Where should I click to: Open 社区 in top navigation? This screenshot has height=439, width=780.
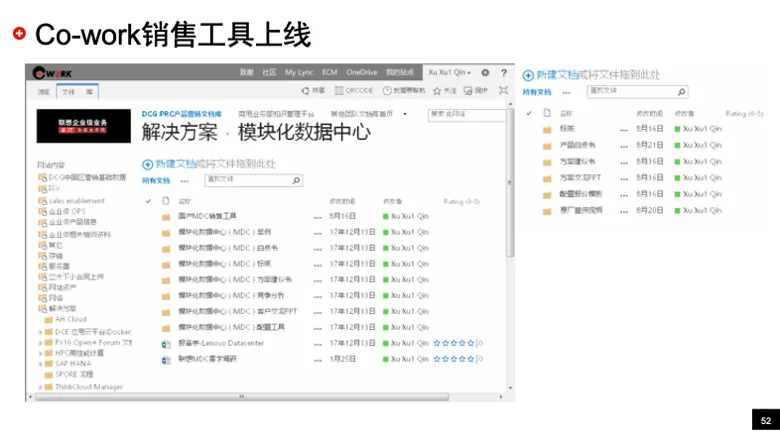click(x=269, y=73)
